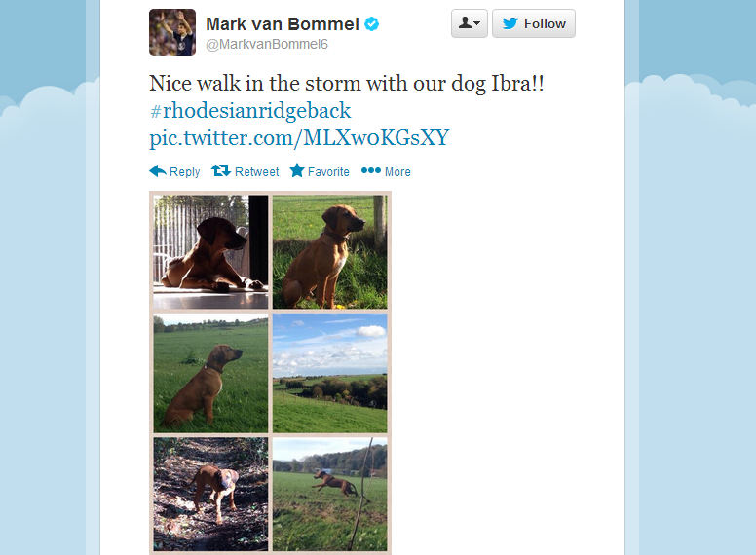
Task: Open the user actions person dropdown
Action: (x=469, y=23)
